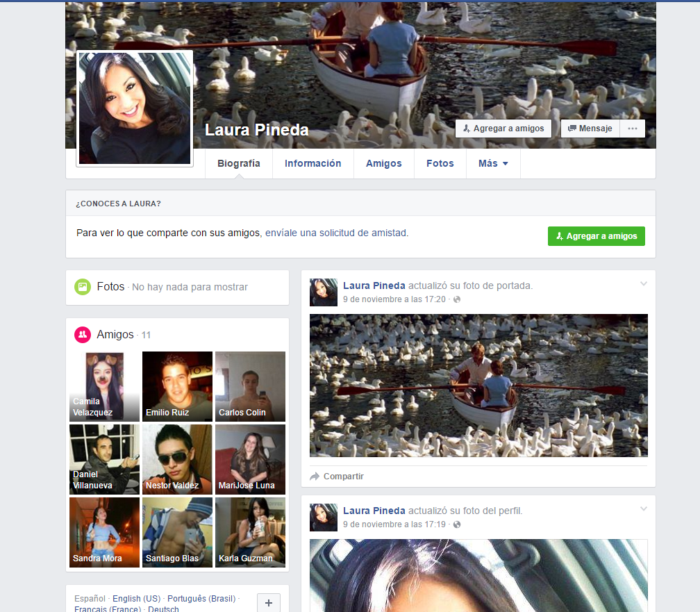Open the chevron menu on cover photo post
The width and height of the screenshot is (700, 612).
[x=643, y=284]
